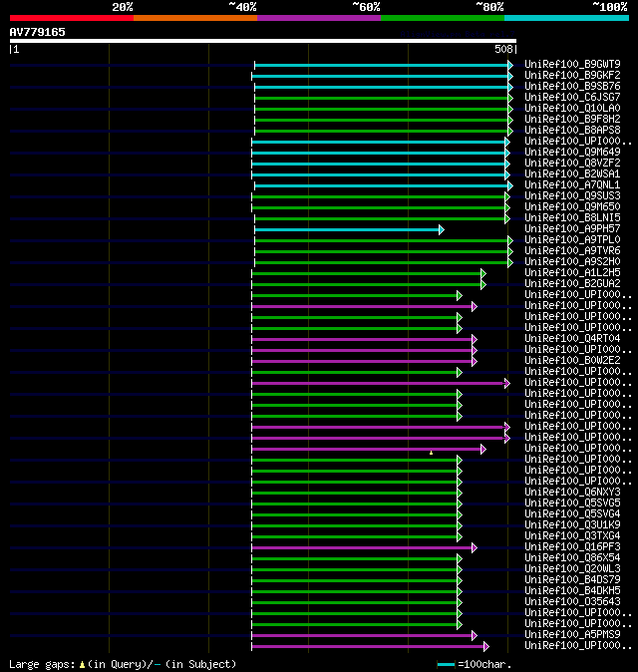Screen dimensions: 638x672
Task: Select the UniRef100_Q4RT04 label
Action: [572, 339]
